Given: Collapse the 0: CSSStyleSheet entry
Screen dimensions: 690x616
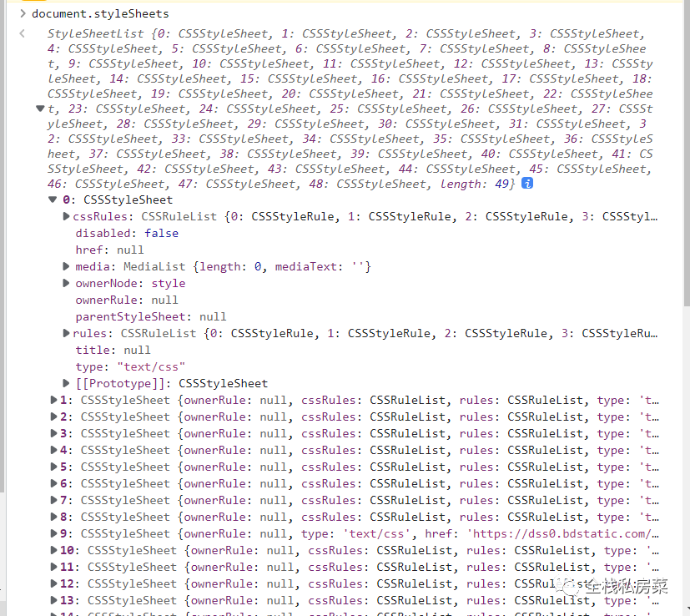Looking at the screenshot, I should (x=53, y=199).
